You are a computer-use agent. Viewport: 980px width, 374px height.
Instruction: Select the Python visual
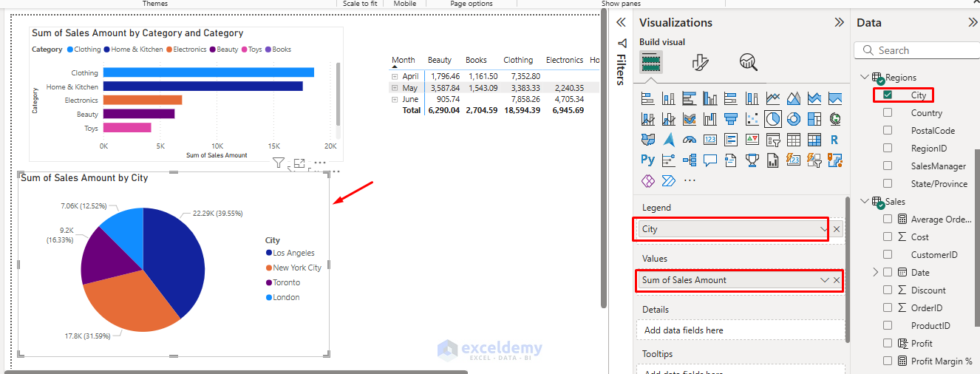tap(648, 160)
